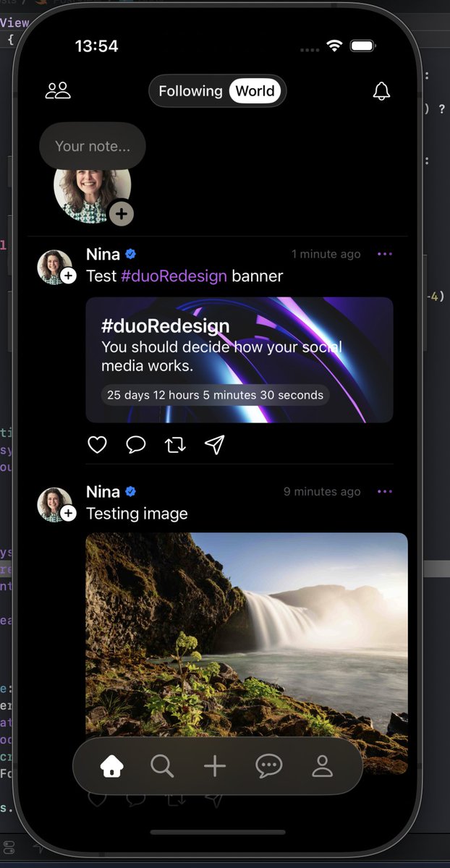Open Nina's avatar on the banner post
This screenshot has height=868, width=450.
click(x=54, y=267)
